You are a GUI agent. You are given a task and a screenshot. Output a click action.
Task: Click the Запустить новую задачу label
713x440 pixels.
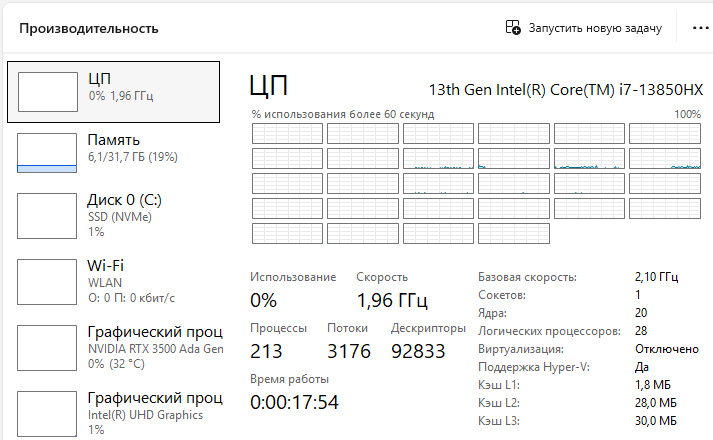click(595, 28)
